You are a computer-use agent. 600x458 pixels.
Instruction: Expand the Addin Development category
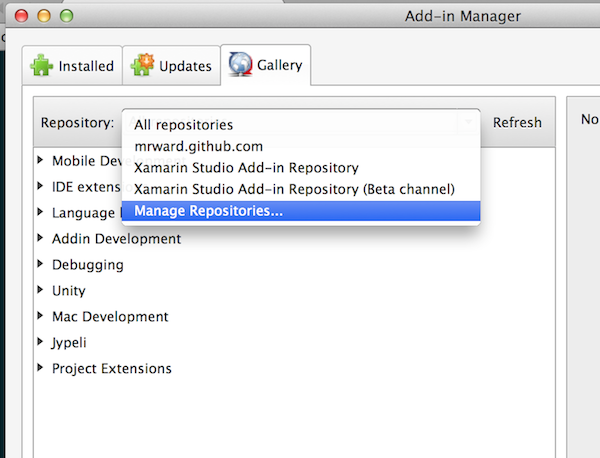[40, 238]
